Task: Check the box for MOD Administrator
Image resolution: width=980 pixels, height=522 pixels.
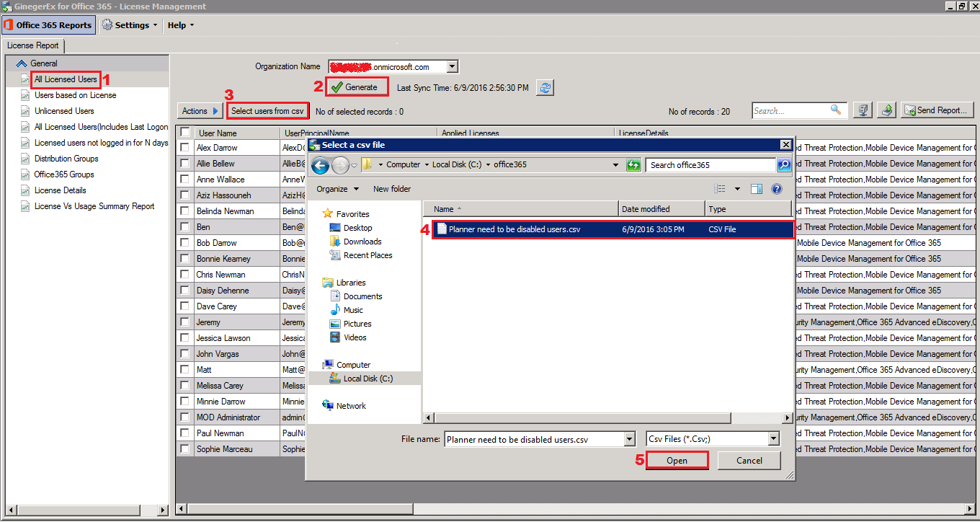Action: (x=185, y=417)
